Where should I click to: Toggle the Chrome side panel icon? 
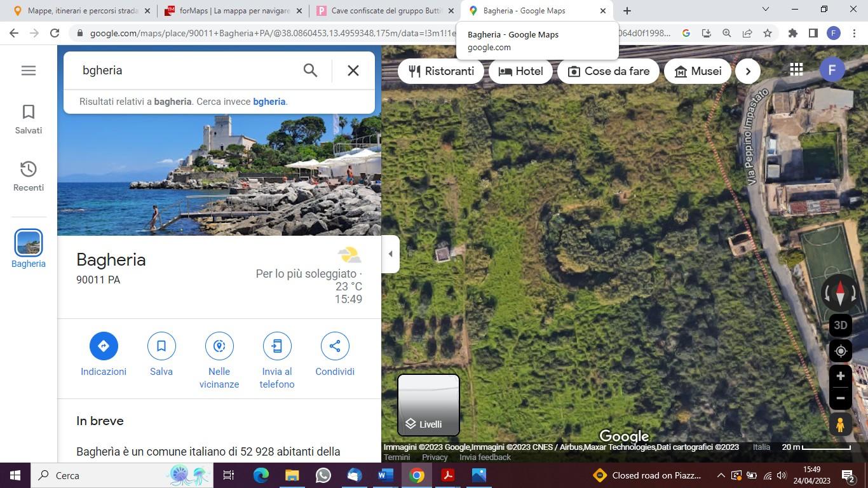pyautogui.click(x=813, y=33)
